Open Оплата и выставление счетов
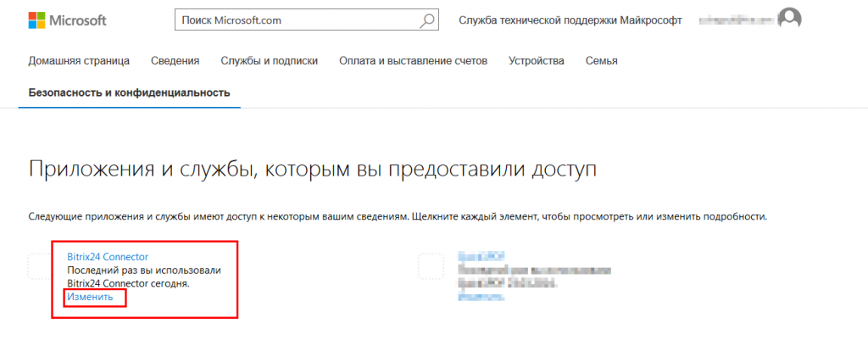 coord(413,61)
